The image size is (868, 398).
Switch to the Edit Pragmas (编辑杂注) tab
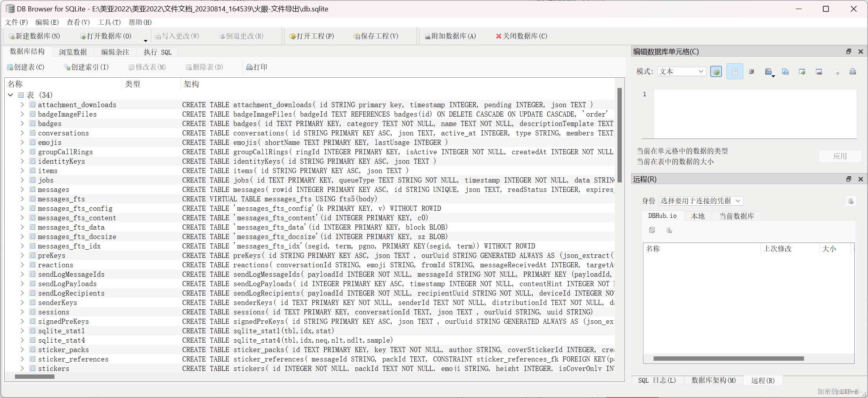[x=115, y=52]
